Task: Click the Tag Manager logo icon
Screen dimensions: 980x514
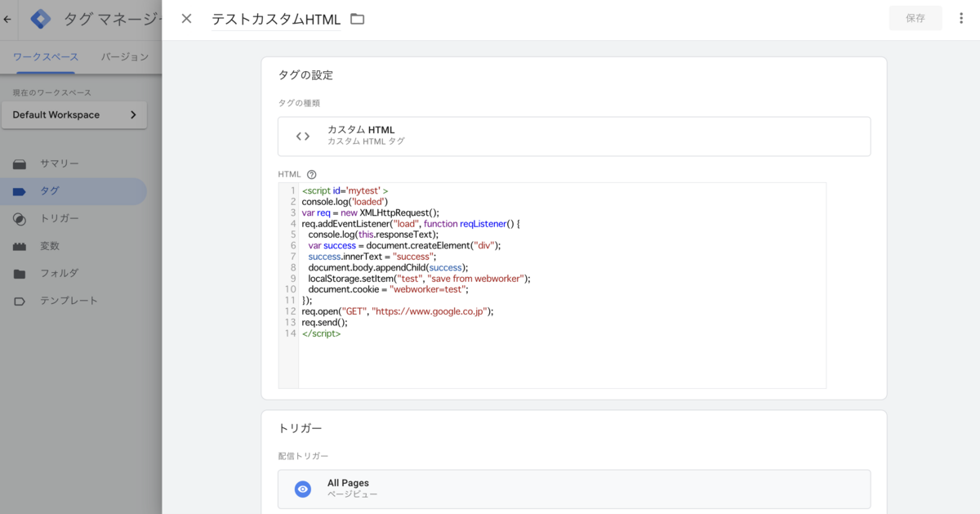Action: click(x=41, y=20)
